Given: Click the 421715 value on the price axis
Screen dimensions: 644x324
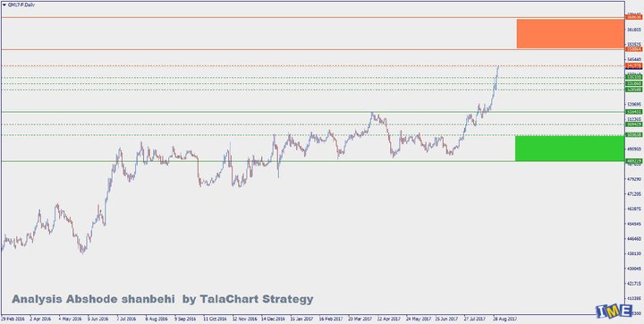Looking at the screenshot, I should pyautogui.click(x=634, y=284).
